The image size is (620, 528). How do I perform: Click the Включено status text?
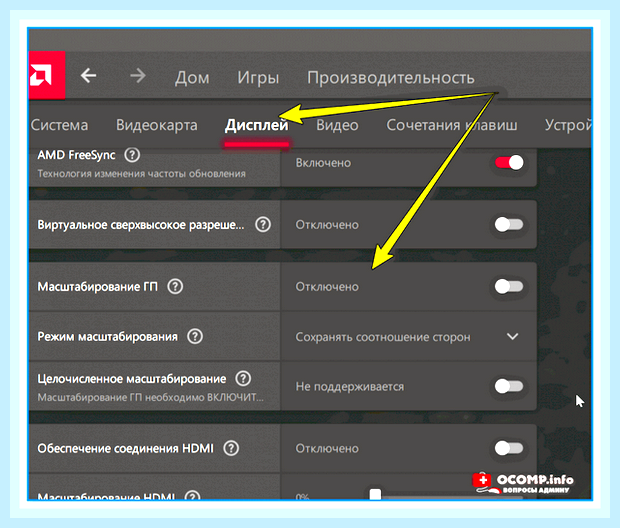tap(323, 163)
